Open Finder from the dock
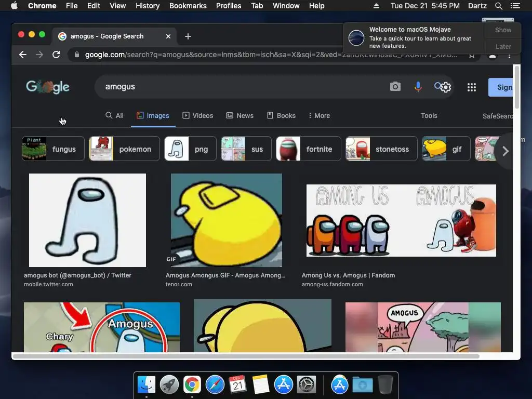 [147, 385]
